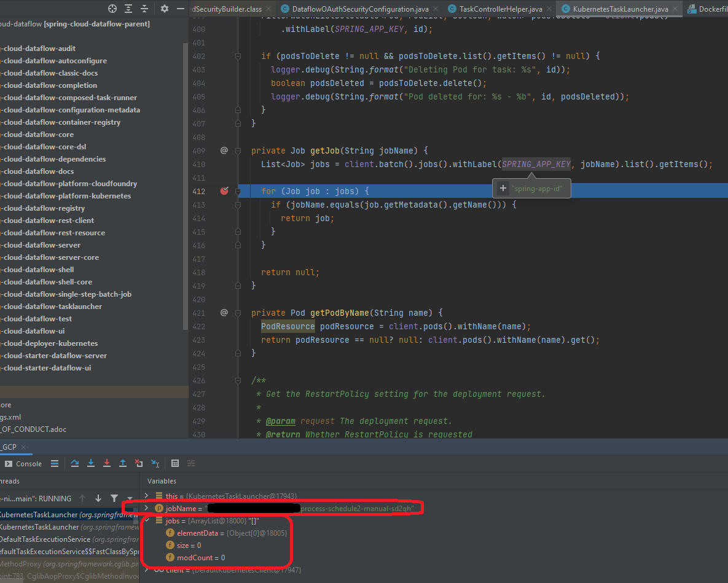Fold the Javadoc comment at line 426
The width and height of the screenshot is (728, 583).
[238, 381]
